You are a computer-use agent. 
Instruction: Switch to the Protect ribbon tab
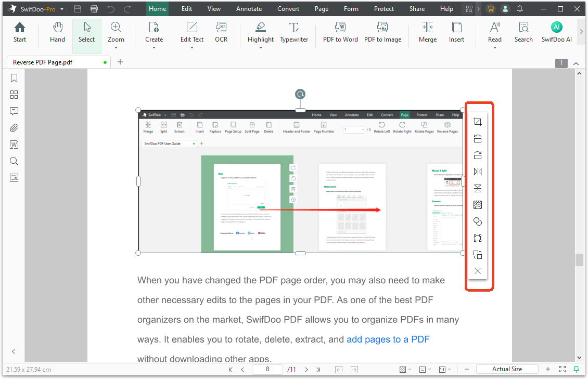coord(384,9)
